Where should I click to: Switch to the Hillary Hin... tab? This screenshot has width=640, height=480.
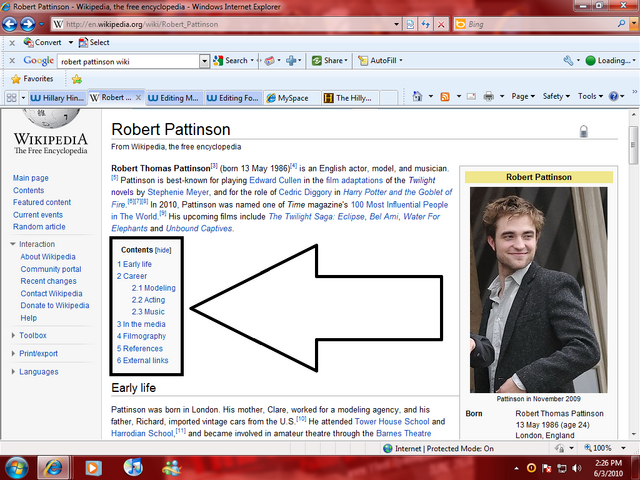point(58,98)
